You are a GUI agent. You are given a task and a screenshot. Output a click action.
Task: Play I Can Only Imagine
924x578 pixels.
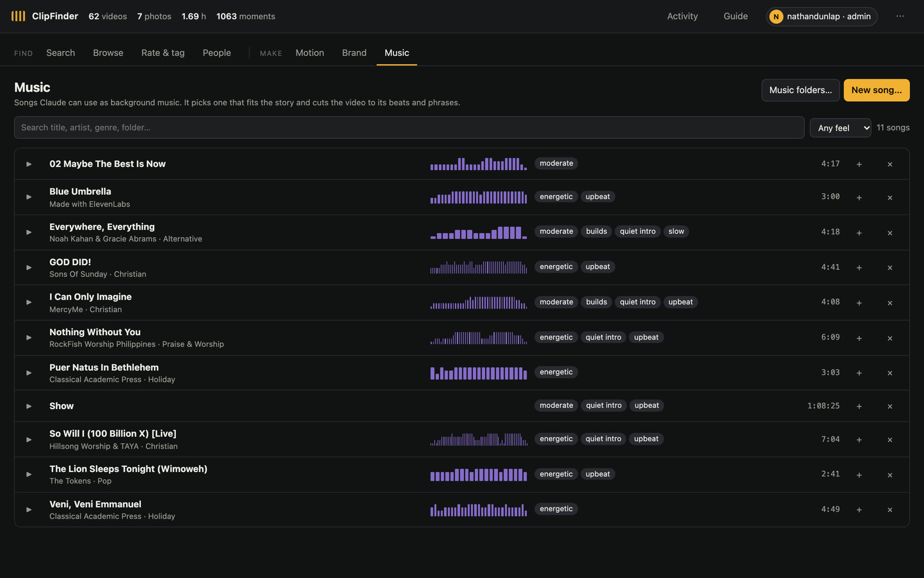[x=29, y=302]
